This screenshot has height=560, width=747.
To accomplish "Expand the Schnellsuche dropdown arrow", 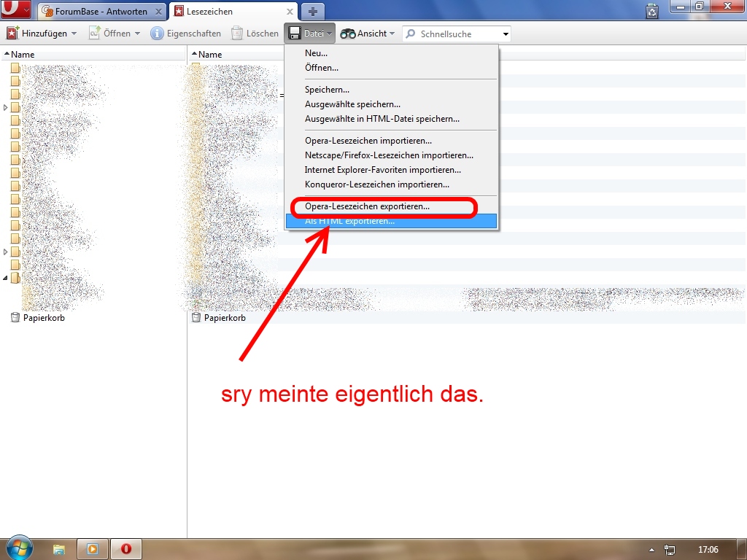I will tap(506, 34).
